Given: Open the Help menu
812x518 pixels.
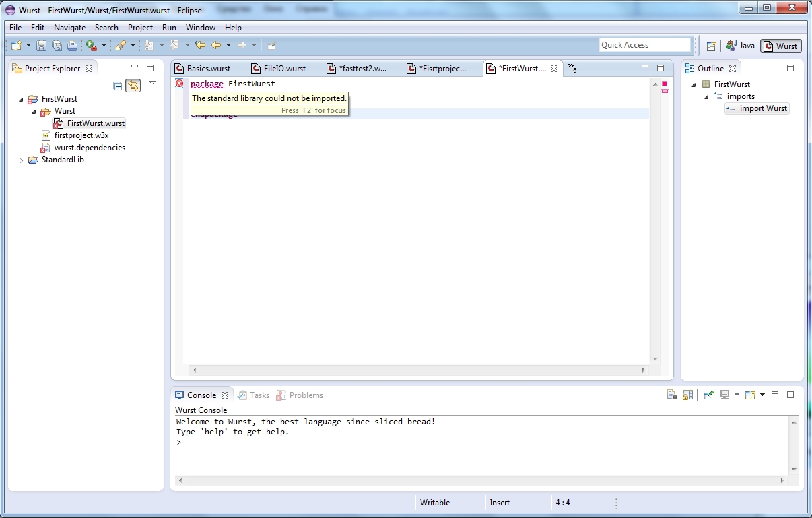Looking at the screenshot, I should pyautogui.click(x=233, y=28).
